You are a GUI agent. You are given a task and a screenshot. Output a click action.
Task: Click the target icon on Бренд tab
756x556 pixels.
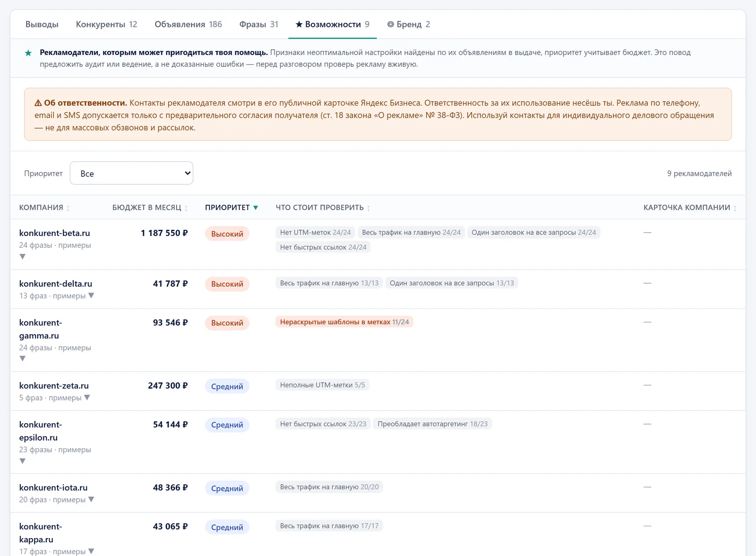point(390,24)
